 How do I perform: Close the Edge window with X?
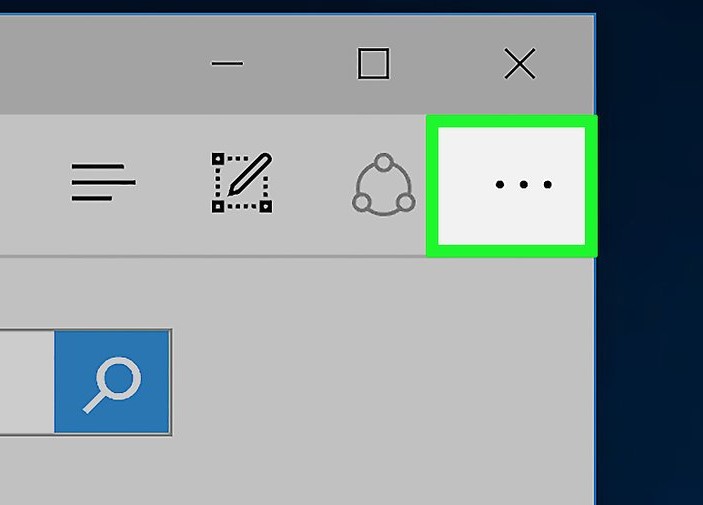[x=520, y=63]
